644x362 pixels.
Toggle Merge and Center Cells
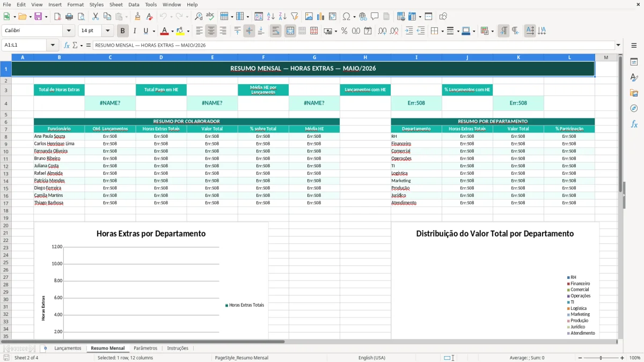tap(290, 31)
